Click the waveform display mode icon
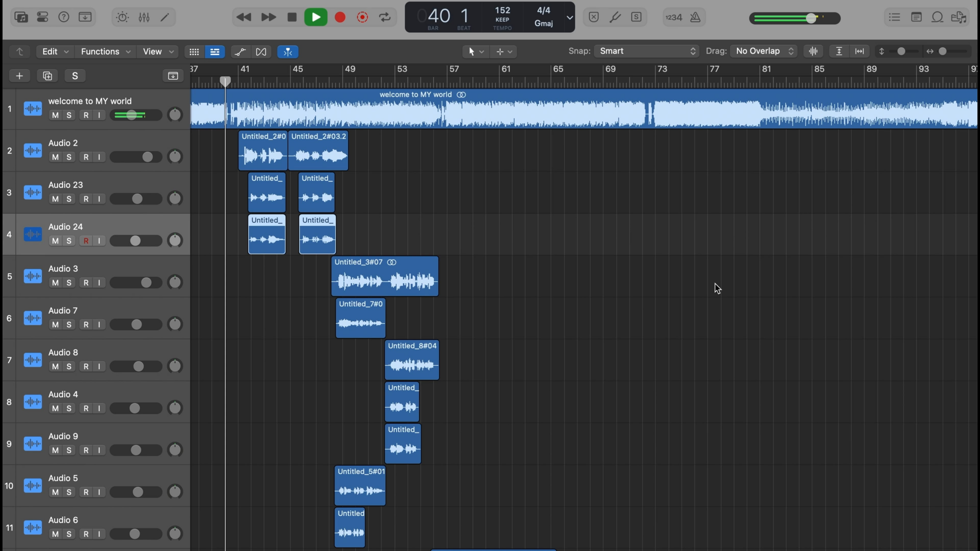 813,51
